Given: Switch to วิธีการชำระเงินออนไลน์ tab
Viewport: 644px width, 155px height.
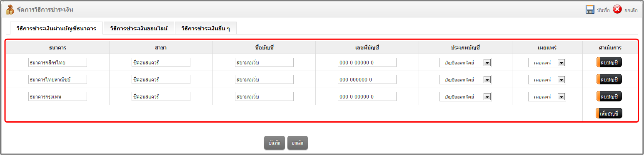Looking at the screenshot, I should pos(139,29).
